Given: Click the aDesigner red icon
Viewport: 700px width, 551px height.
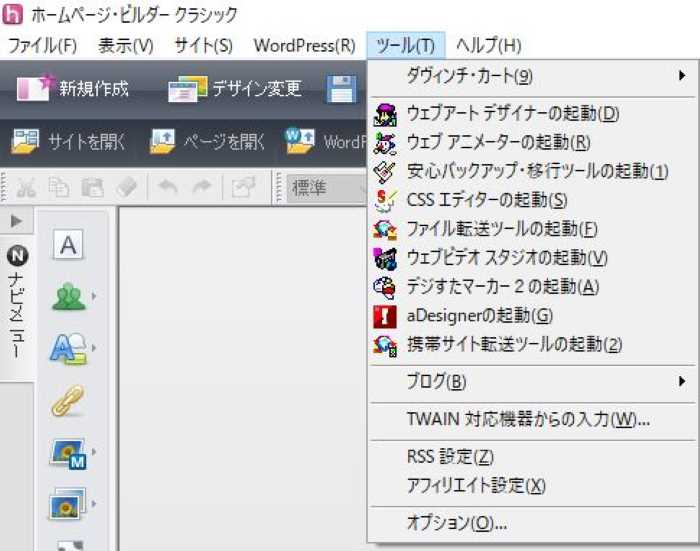Looking at the screenshot, I should click(x=385, y=316).
